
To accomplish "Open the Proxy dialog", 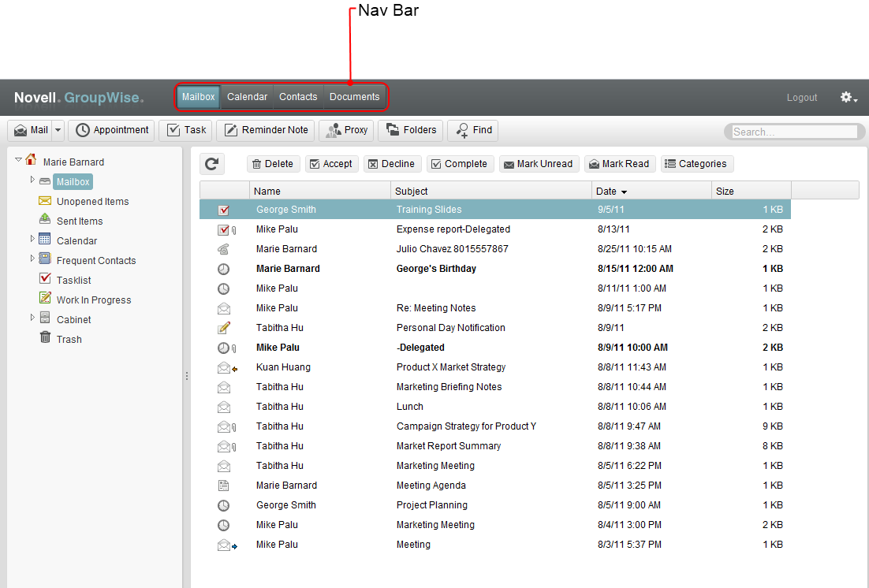I will coord(347,130).
